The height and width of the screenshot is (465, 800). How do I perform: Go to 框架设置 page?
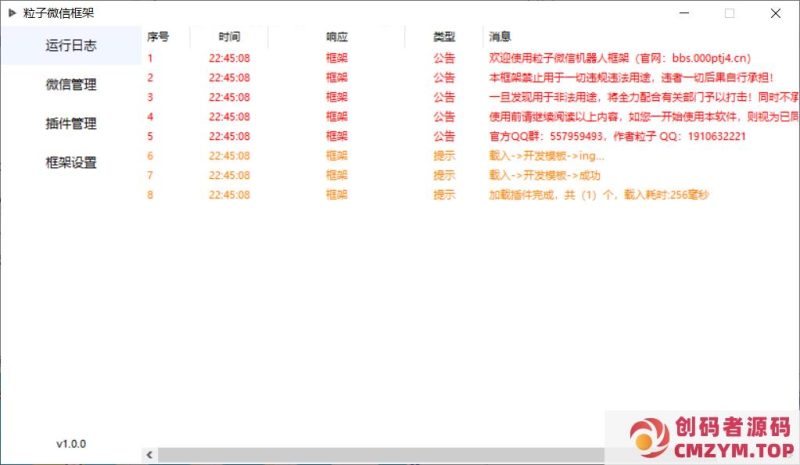tap(71, 163)
